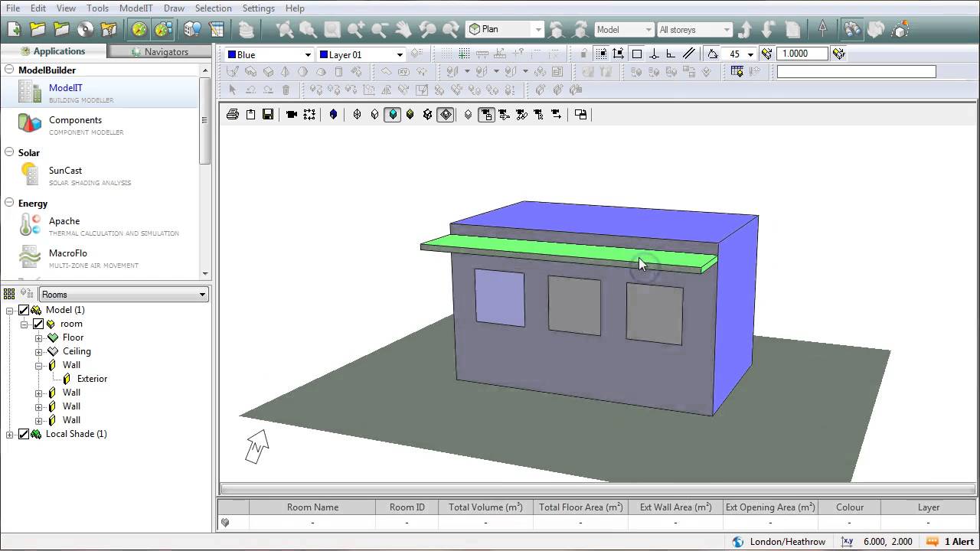The height and width of the screenshot is (551, 980).
Task: Open the Layer 01 dropdown
Action: coord(400,55)
